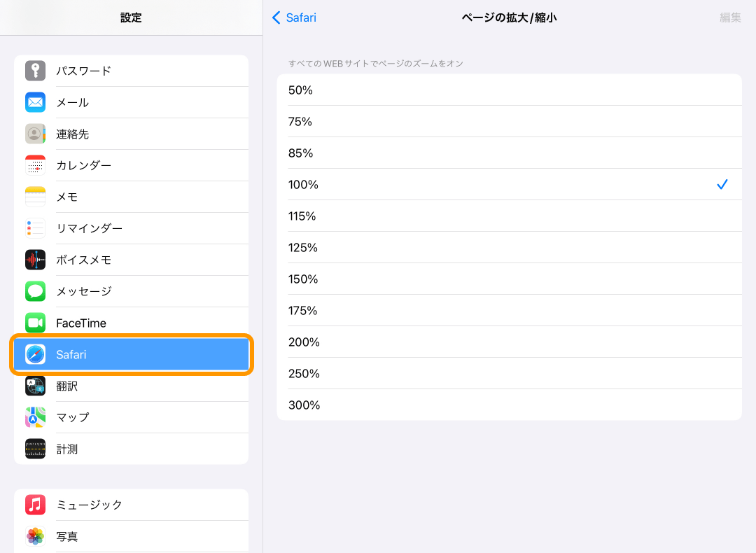Tap the Contacts app icon

click(36, 134)
